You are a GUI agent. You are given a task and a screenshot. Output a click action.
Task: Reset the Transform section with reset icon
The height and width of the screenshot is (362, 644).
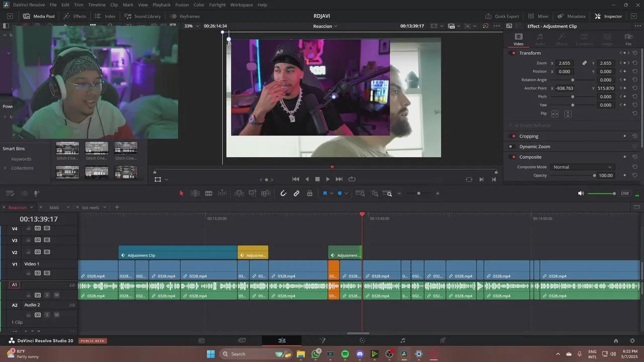(635, 53)
